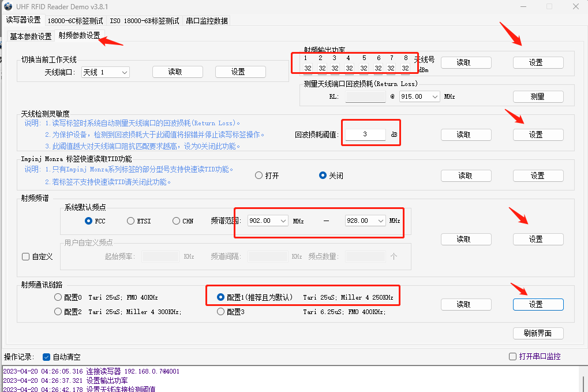Click 设置 button for RF link profile

tap(538, 305)
